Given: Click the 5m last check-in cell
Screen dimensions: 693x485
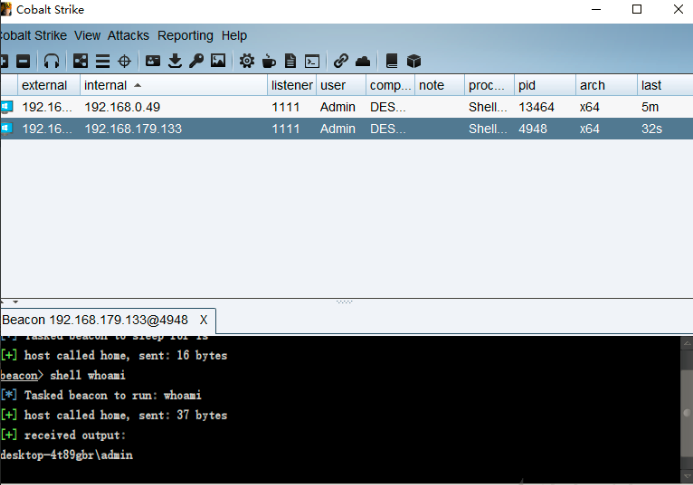Looking at the screenshot, I should coord(665,107).
